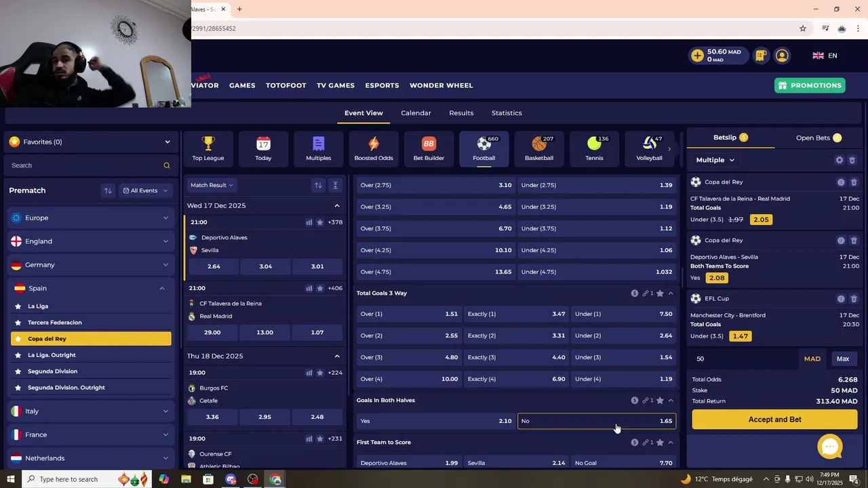Open the Multiples category icon
Screen dimensions: 868x488
[x=319, y=148]
